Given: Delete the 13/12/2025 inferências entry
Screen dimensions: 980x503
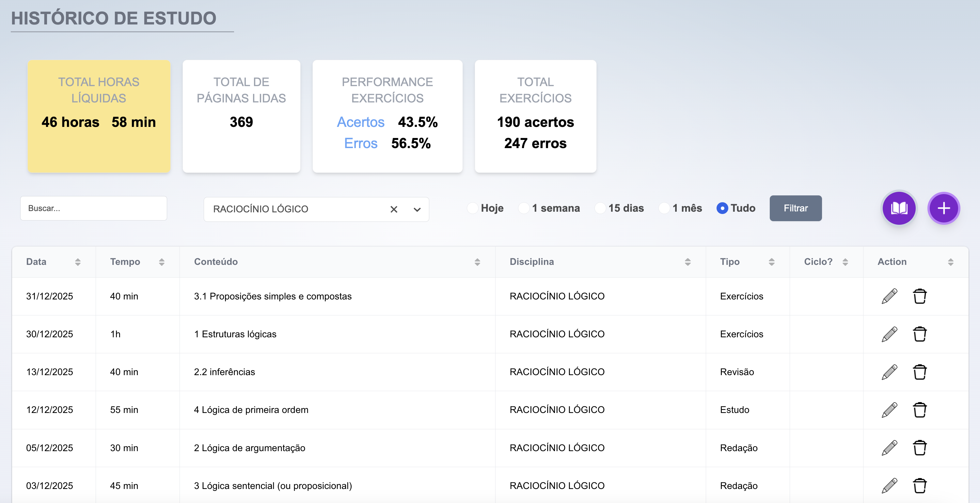Looking at the screenshot, I should tap(920, 372).
